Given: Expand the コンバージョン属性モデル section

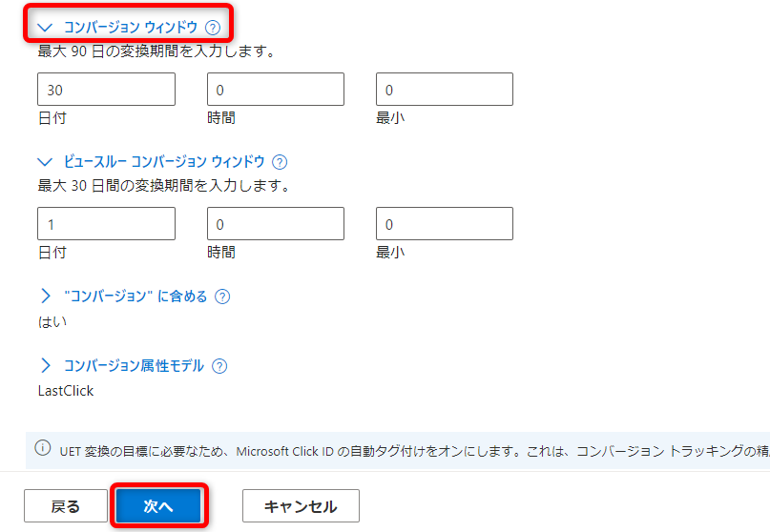Looking at the screenshot, I should pos(45,366).
